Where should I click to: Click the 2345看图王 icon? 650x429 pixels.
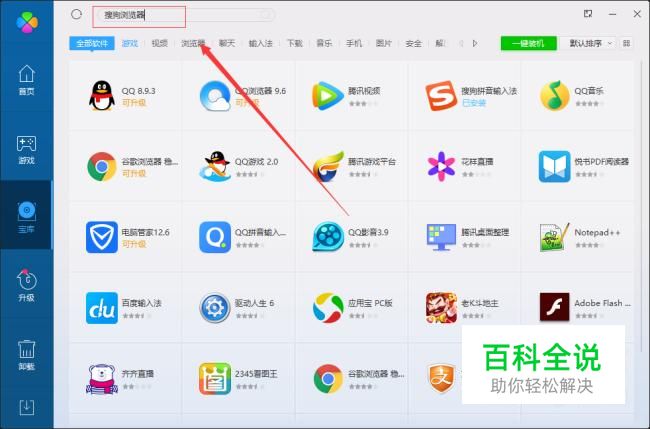[215, 379]
